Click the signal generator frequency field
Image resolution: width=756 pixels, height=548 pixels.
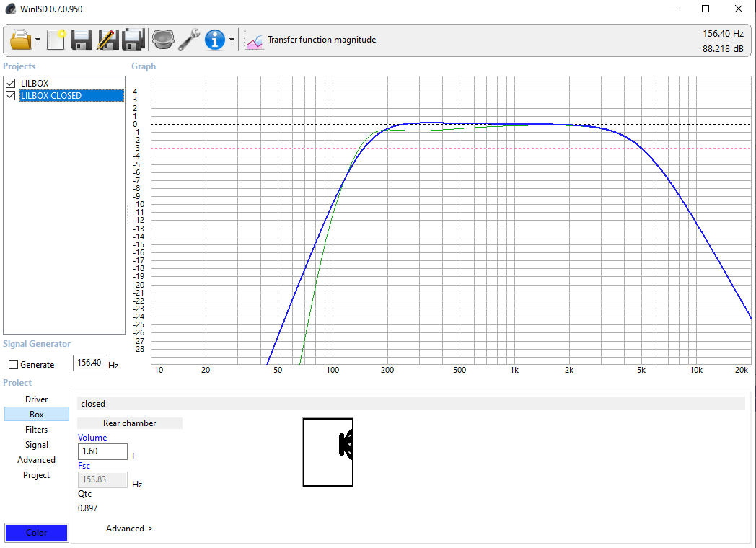click(x=89, y=363)
